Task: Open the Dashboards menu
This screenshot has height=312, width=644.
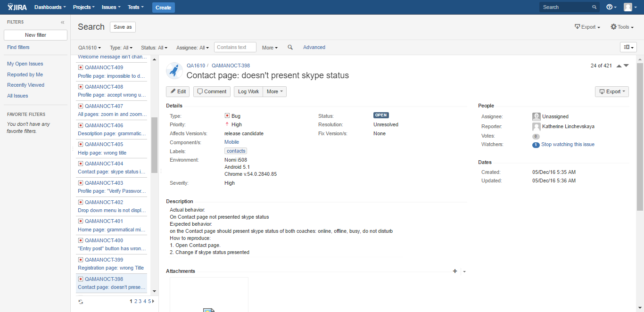Action: 50,7
